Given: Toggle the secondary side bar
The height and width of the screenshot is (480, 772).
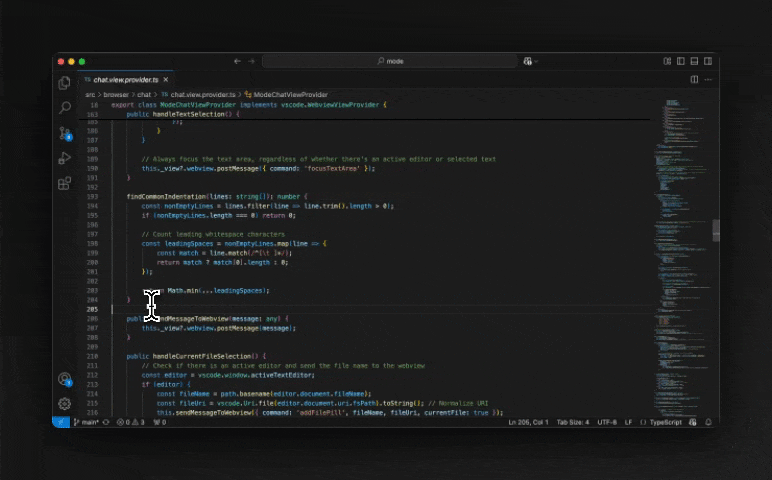Looking at the screenshot, I should click(x=708, y=61).
